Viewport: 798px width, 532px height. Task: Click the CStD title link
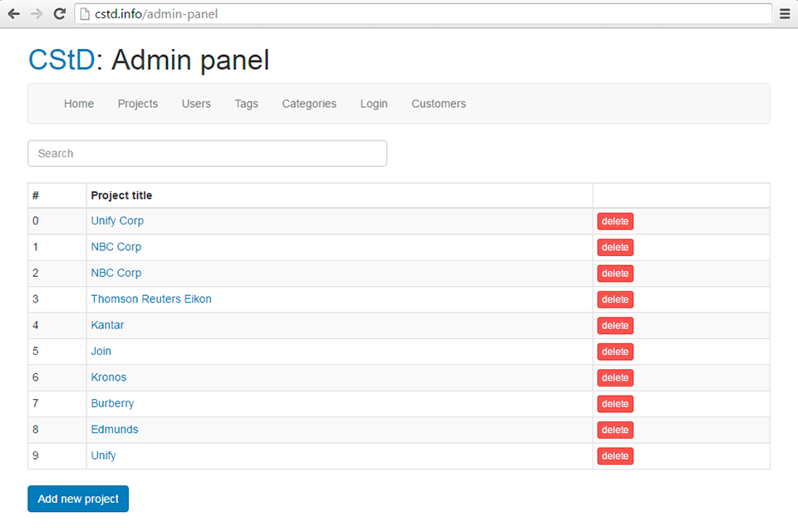[62, 60]
